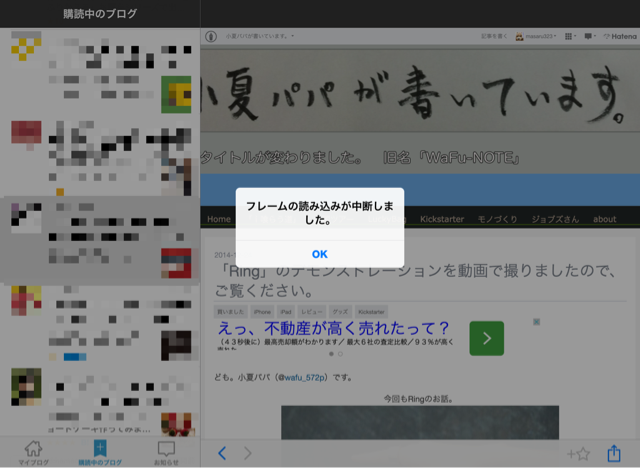Select the first ad carousel dot
Image resolution: width=640 pixels, height=468 pixels.
(x=331, y=354)
